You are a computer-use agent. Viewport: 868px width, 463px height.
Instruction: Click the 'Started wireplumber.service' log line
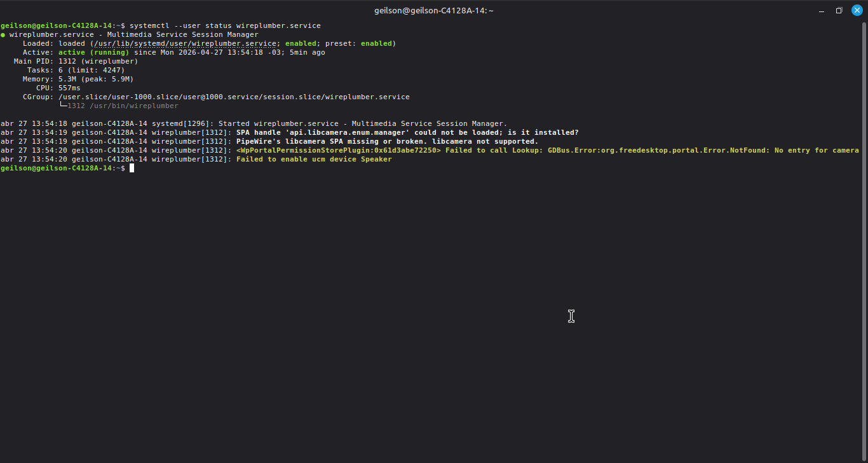point(254,123)
